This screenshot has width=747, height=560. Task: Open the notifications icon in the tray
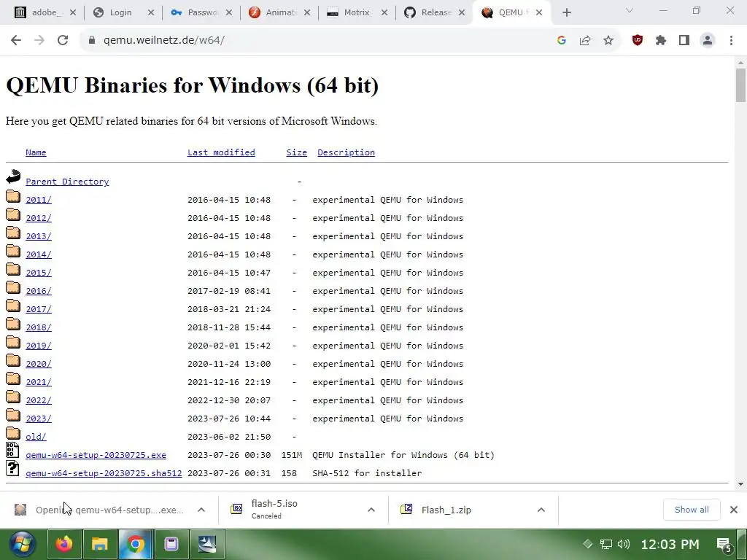coord(724,545)
